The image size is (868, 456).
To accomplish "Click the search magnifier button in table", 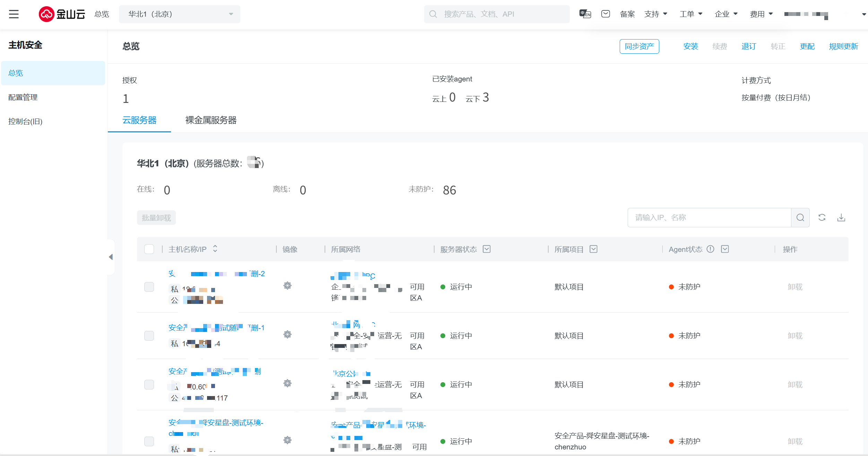I will (800, 218).
